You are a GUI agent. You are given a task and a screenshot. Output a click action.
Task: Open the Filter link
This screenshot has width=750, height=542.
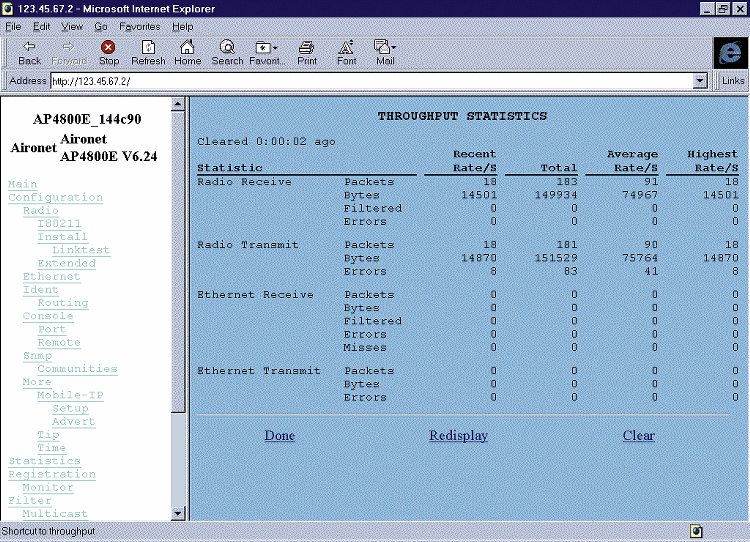click(30, 500)
